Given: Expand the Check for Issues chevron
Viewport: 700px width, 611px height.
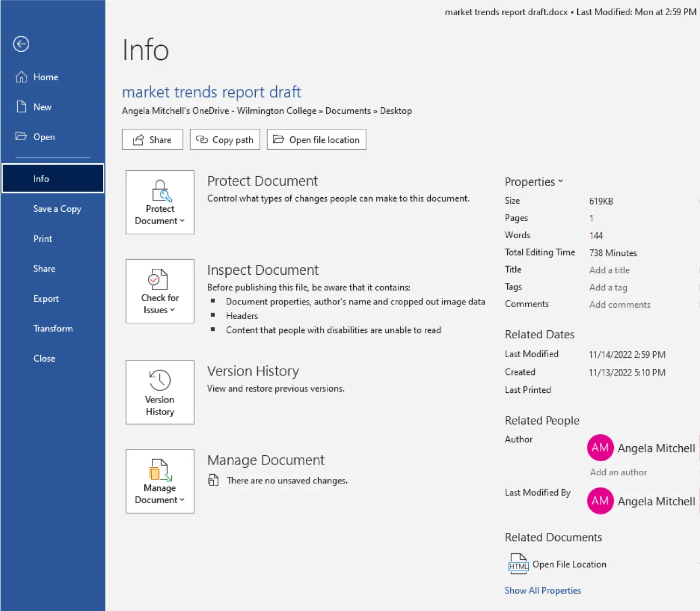Looking at the screenshot, I should [172, 310].
